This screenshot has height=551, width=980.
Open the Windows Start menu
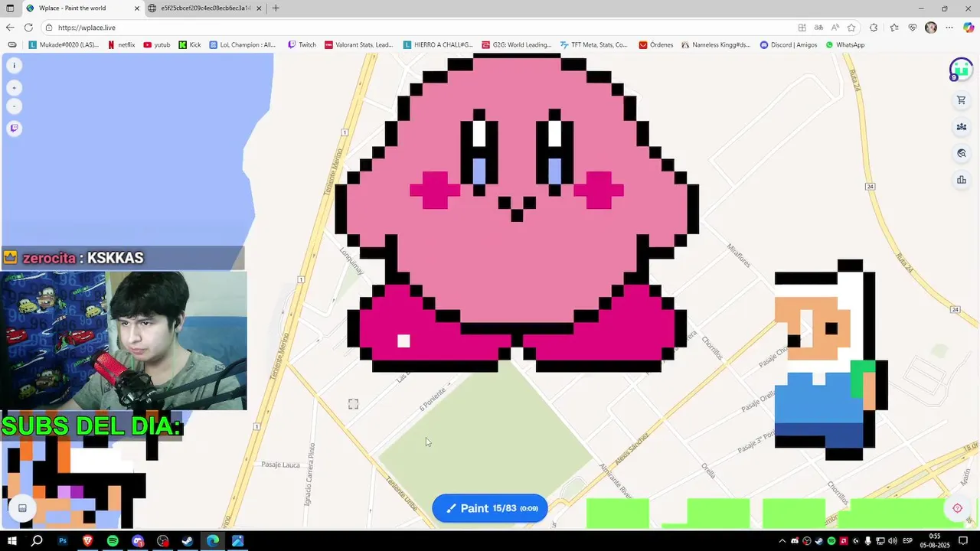tap(11, 541)
